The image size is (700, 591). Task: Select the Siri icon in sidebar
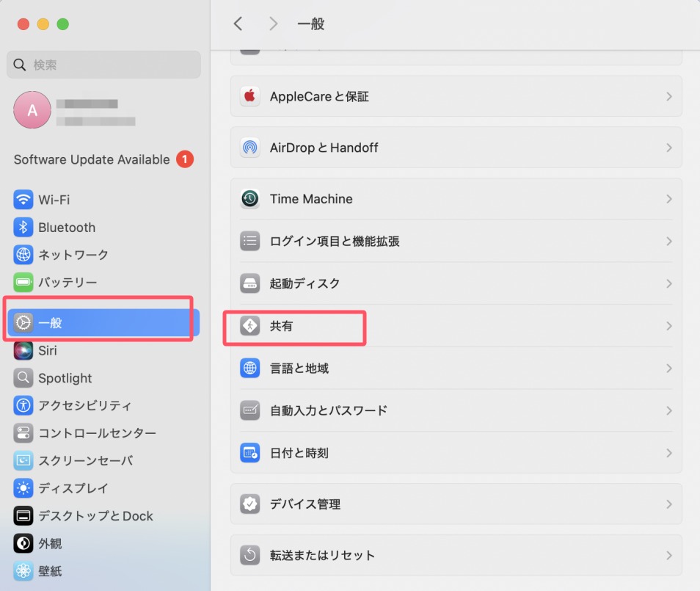pos(21,350)
